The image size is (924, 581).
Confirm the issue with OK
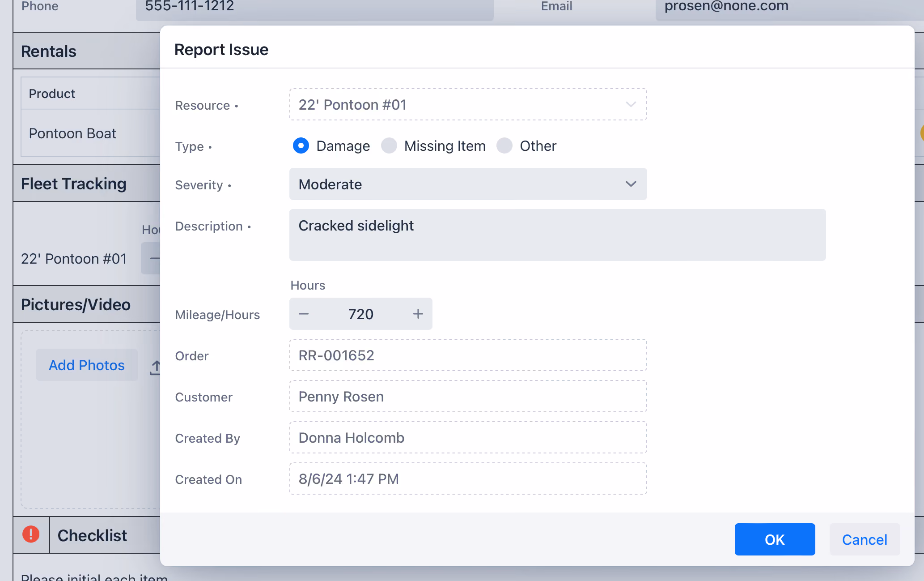(775, 539)
